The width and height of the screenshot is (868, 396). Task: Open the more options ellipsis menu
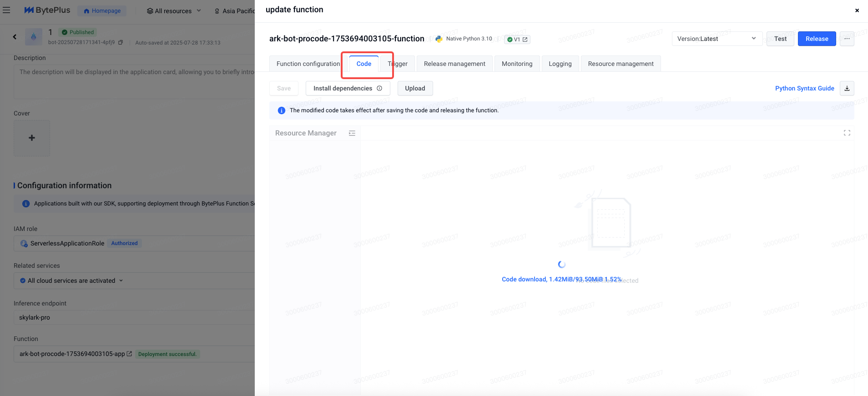tap(847, 39)
